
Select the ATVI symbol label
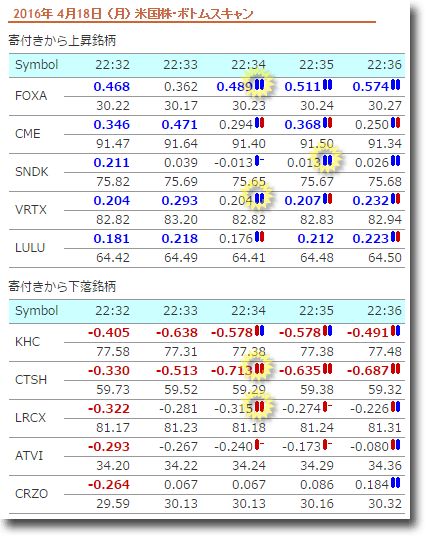tap(29, 456)
